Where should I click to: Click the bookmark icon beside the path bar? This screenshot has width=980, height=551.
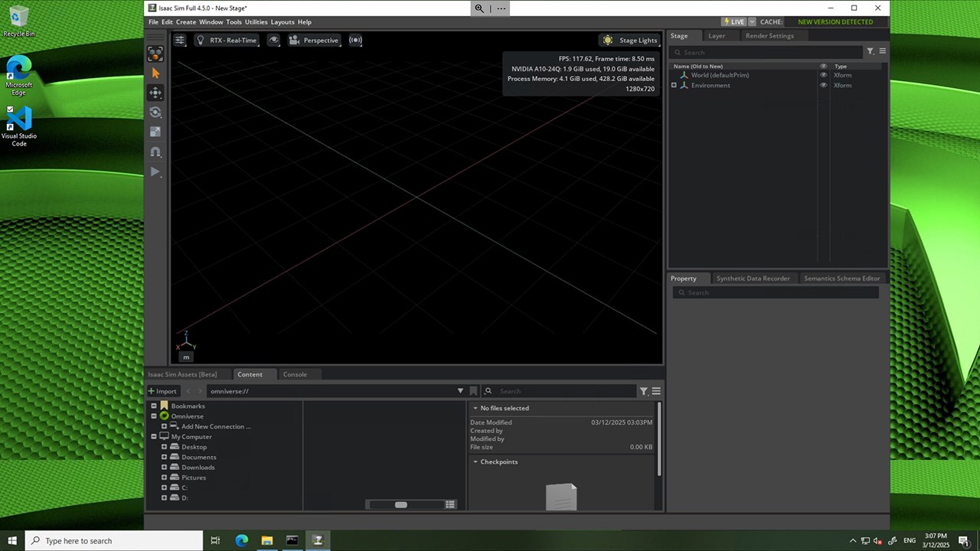point(474,391)
